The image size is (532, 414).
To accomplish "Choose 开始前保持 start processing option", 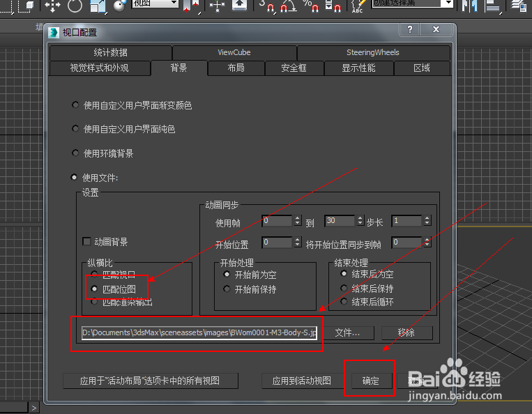I will pos(227,289).
